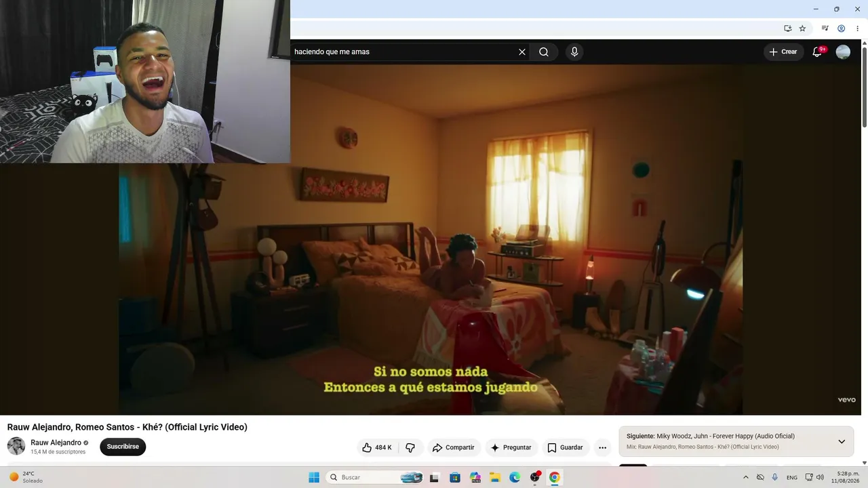Screen dimensions: 868x488
Task: Open volume speaker tray icon
Action: (x=820, y=477)
